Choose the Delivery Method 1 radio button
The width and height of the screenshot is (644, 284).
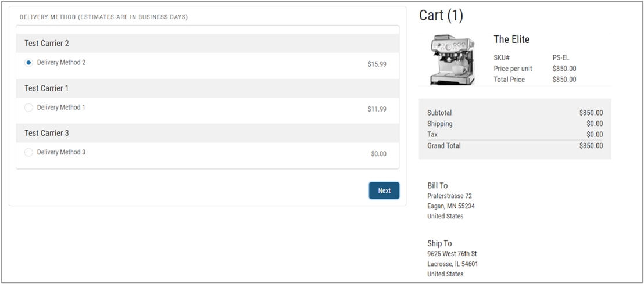(x=29, y=107)
